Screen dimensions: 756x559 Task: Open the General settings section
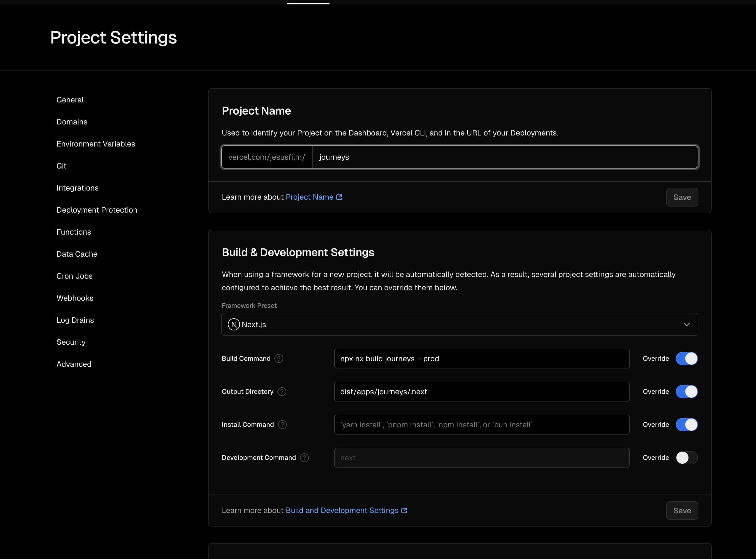pos(70,100)
